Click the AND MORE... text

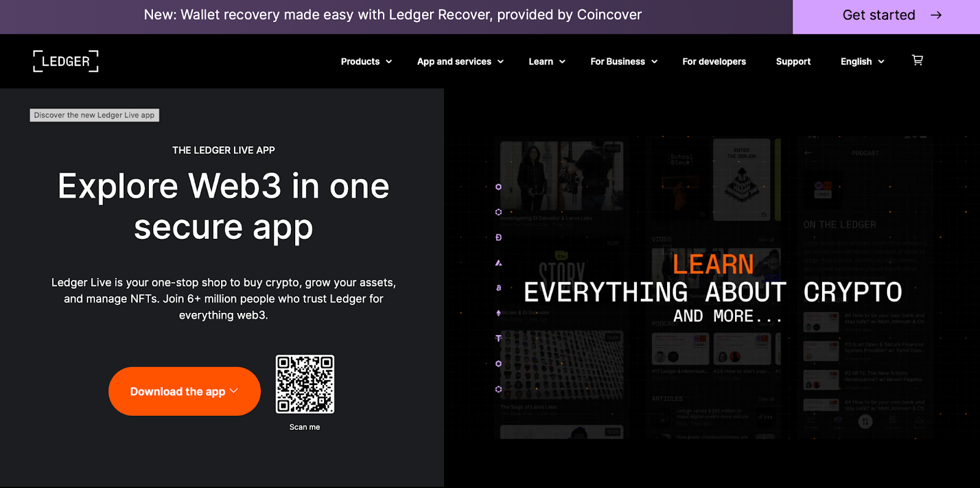tap(728, 316)
